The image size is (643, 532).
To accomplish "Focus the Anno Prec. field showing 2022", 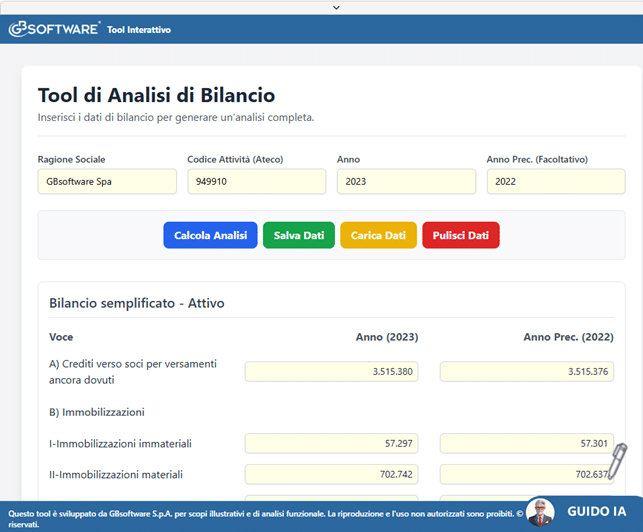I will [x=556, y=181].
